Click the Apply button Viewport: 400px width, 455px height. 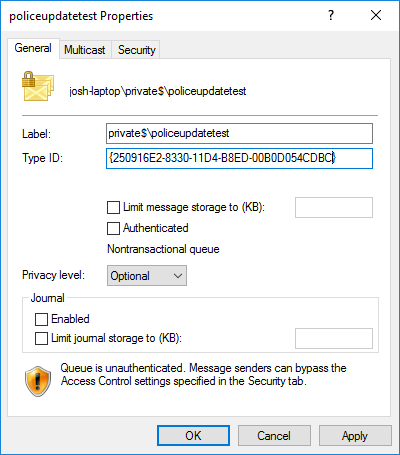click(x=355, y=436)
